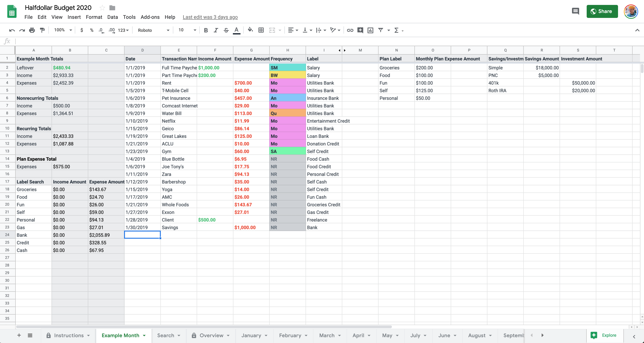644x343 pixels.
Task: Click the green Share button
Action: tap(602, 11)
